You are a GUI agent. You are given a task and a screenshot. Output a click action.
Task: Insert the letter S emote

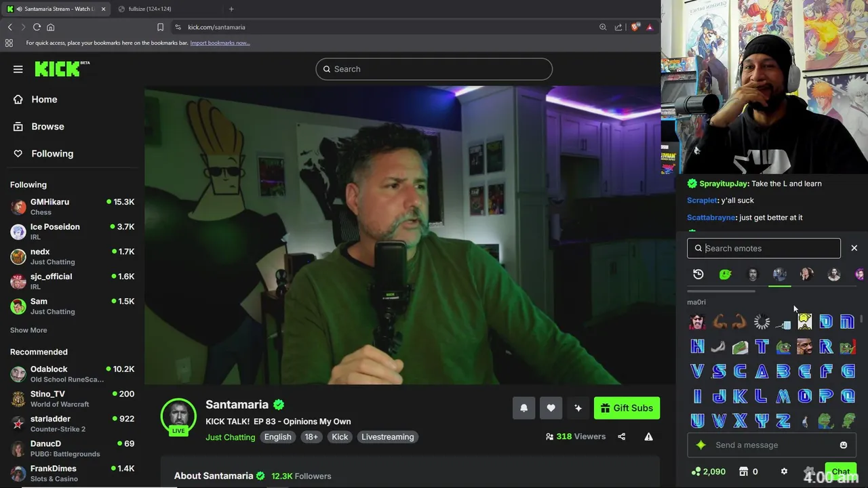click(719, 371)
